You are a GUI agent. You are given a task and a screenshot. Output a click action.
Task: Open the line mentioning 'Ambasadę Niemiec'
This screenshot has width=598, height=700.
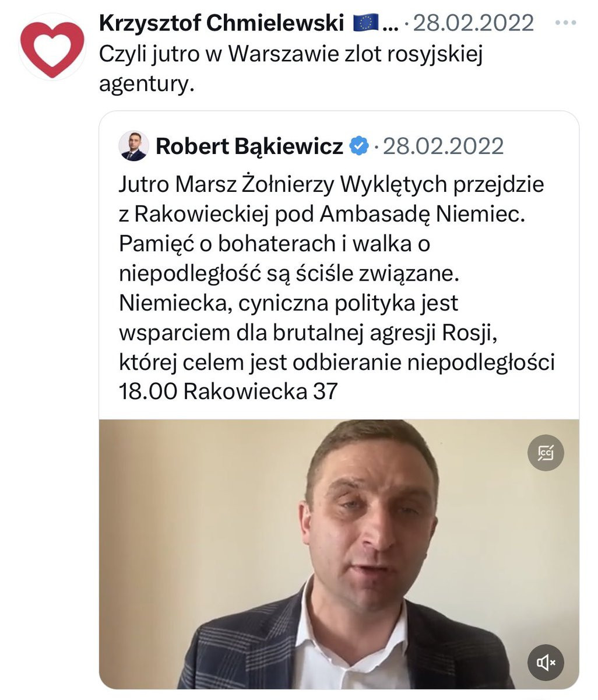point(322,214)
